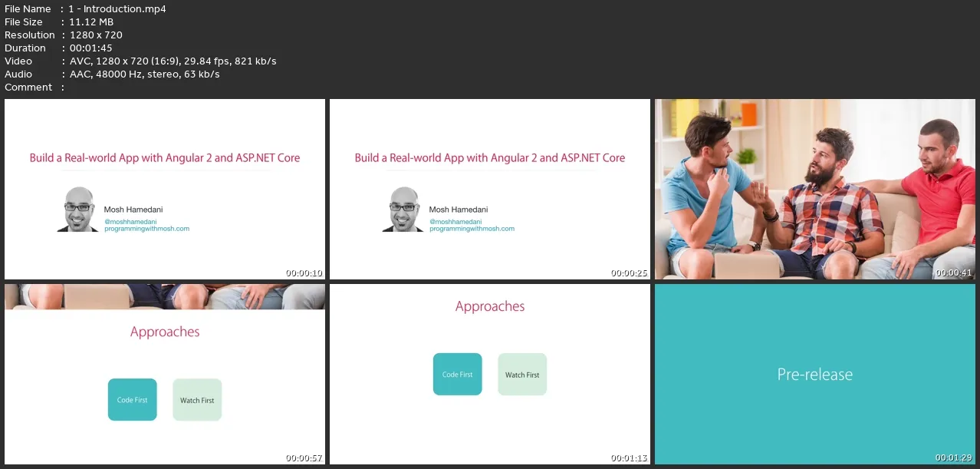The height and width of the screenshot is (469, 980).
Task: Click the 00:00:10 timestamp label
Action: 304,273
